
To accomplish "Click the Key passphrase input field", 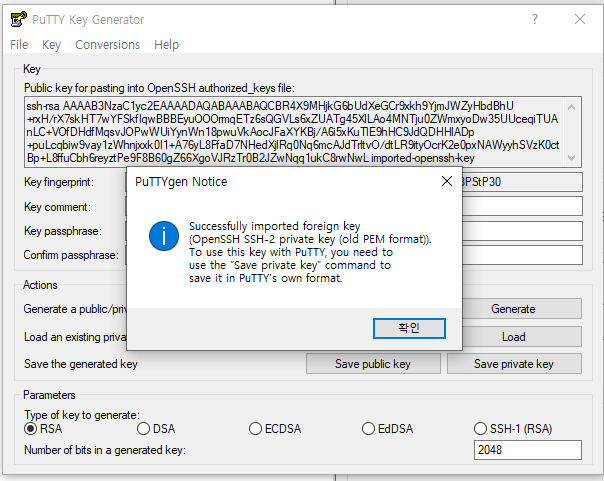I will [x=522, y=231].
